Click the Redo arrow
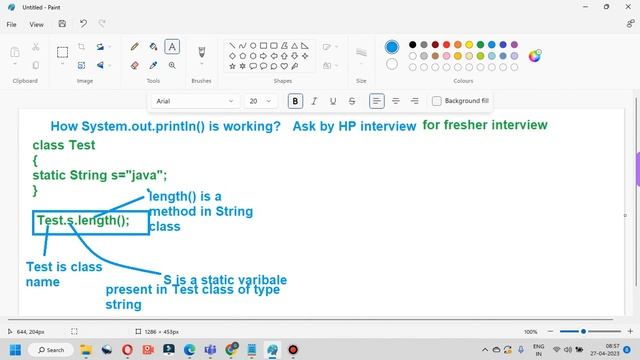The height and width of the screenshot is (360, 640). (102, 24)
